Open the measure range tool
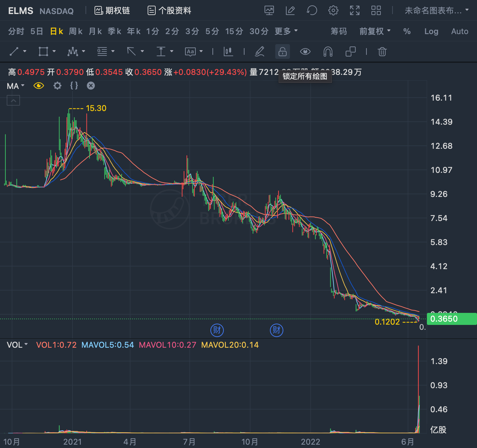The width and height of the screenshot is (477, 448). [161, 51]
